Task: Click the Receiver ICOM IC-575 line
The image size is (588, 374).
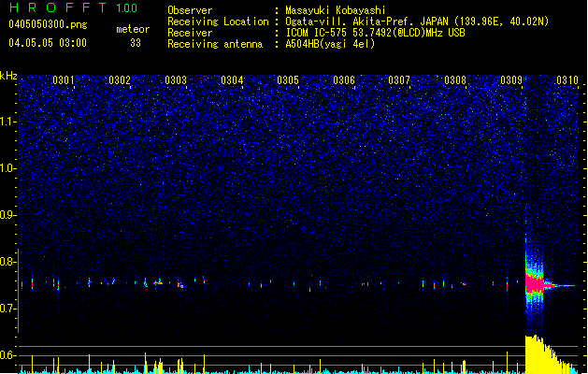Action: click(x=375, y=33)
